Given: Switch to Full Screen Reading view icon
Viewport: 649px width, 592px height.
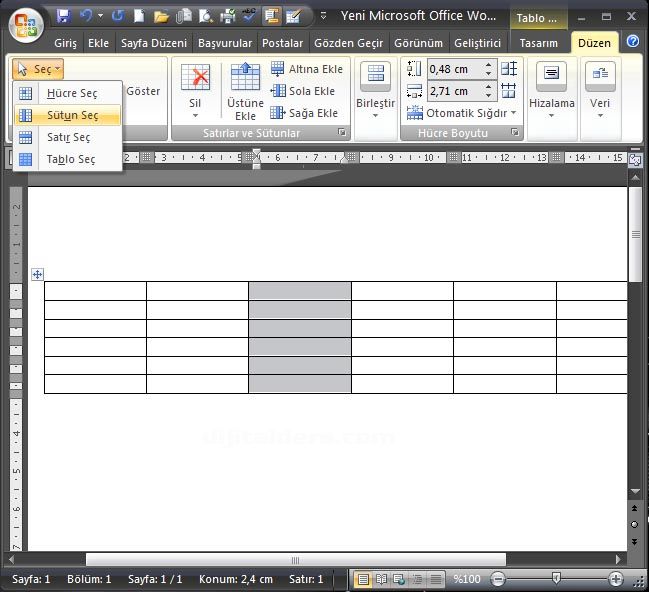Looking at the screenshot, I should point(381,579).
